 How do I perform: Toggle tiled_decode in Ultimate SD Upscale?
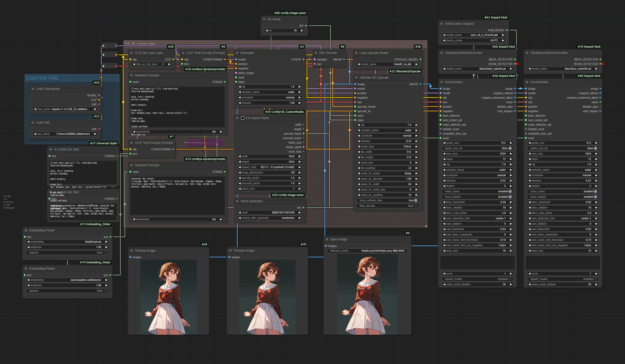[388, 206]
